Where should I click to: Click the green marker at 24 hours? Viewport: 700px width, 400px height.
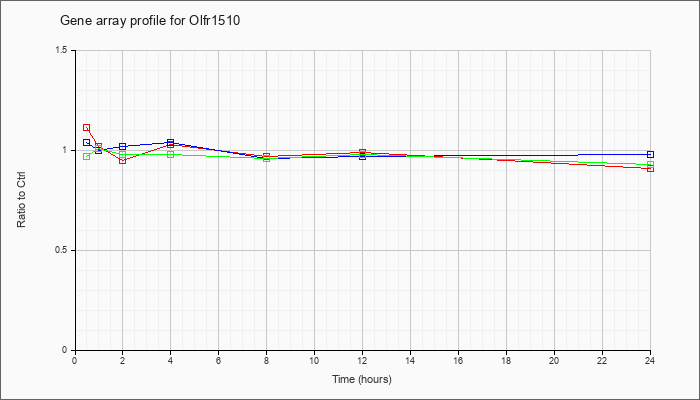pyautogui.click(x=650, y=164)
